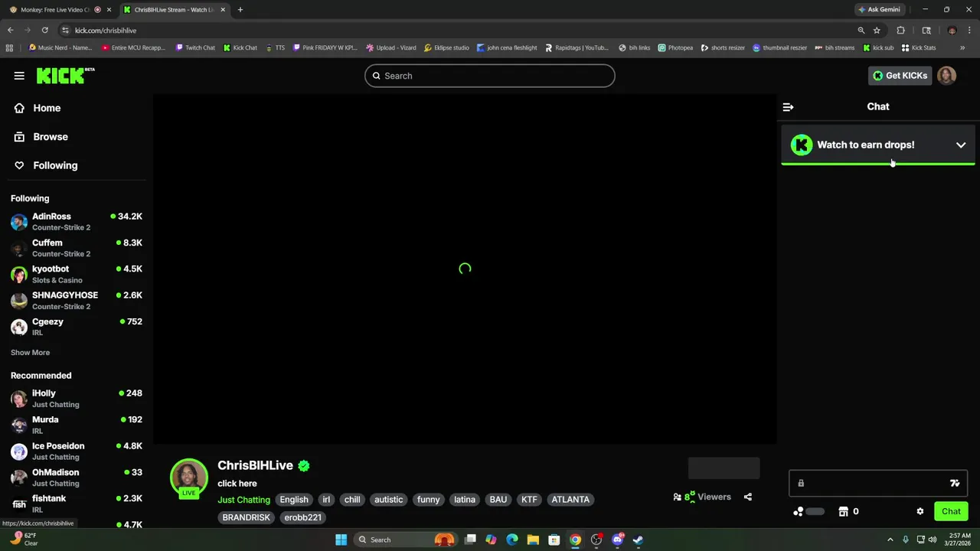Screen dimensions: 980x551
Task: Open SHNAGGYHOSE channel in the sidebar
Action: coord(77,300)
